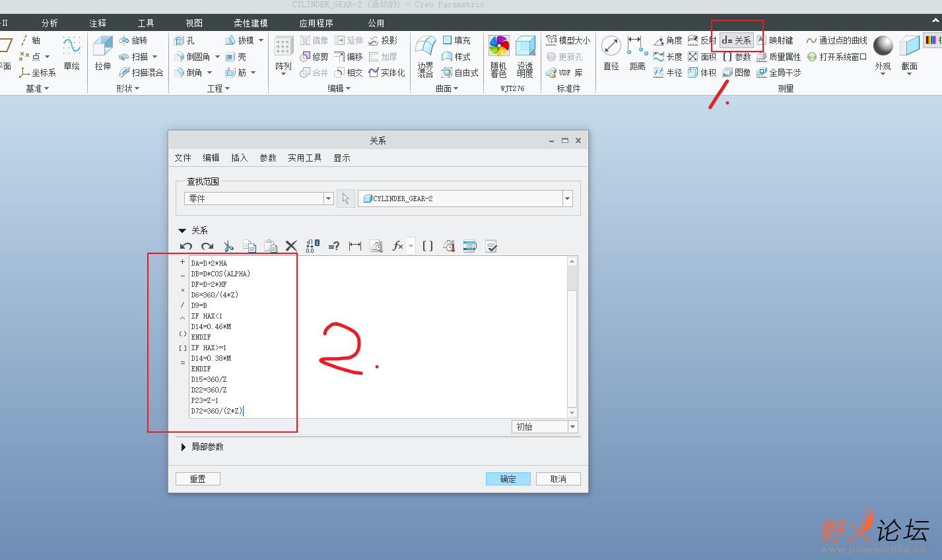The width and height of the screenshot is (942, 560).
Task: Open the CYLINDER_GEAR-2 model dropdown
Action: tap(567, 199)
